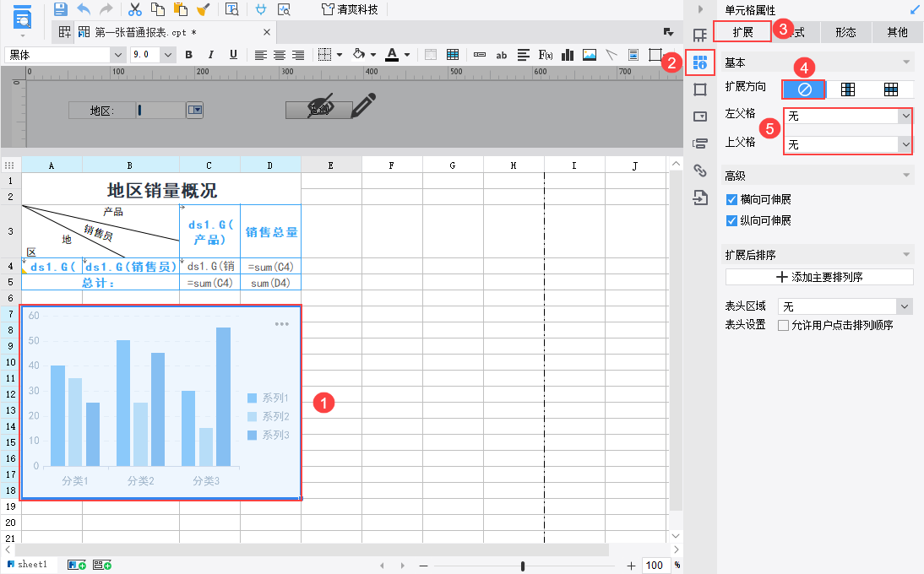
Task: Open floating element sidebar icon
Action: point(700,89)
